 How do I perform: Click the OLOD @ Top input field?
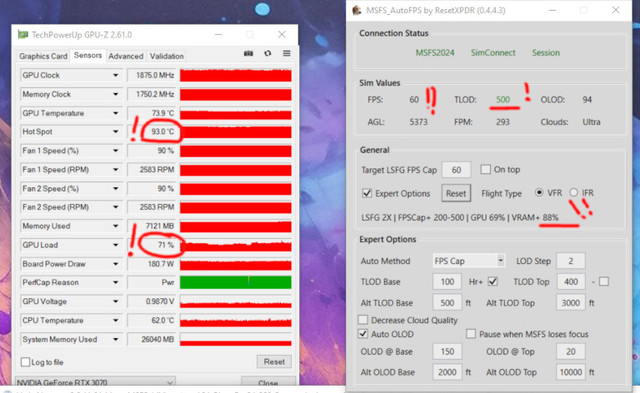point(571,351)
